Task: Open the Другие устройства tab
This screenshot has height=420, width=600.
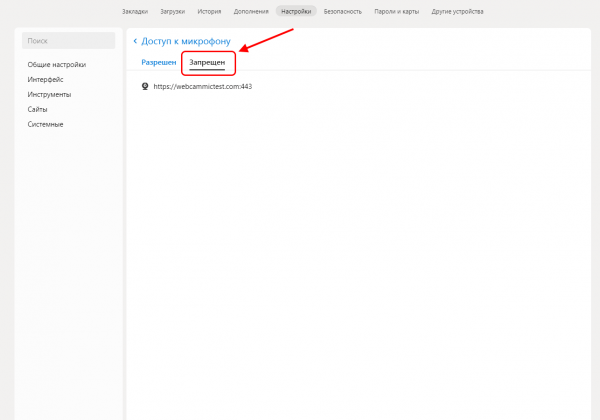Action: [x=457, y=11]
